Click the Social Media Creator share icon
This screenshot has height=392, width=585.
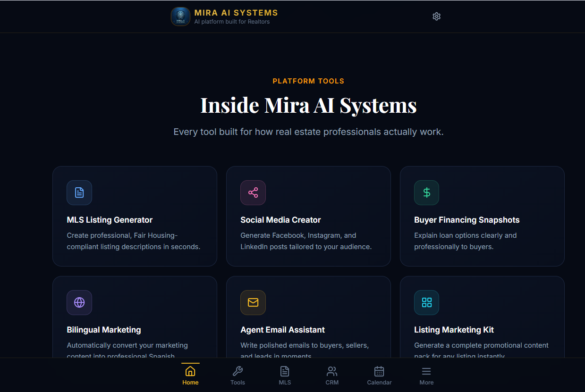click(253, 192)
